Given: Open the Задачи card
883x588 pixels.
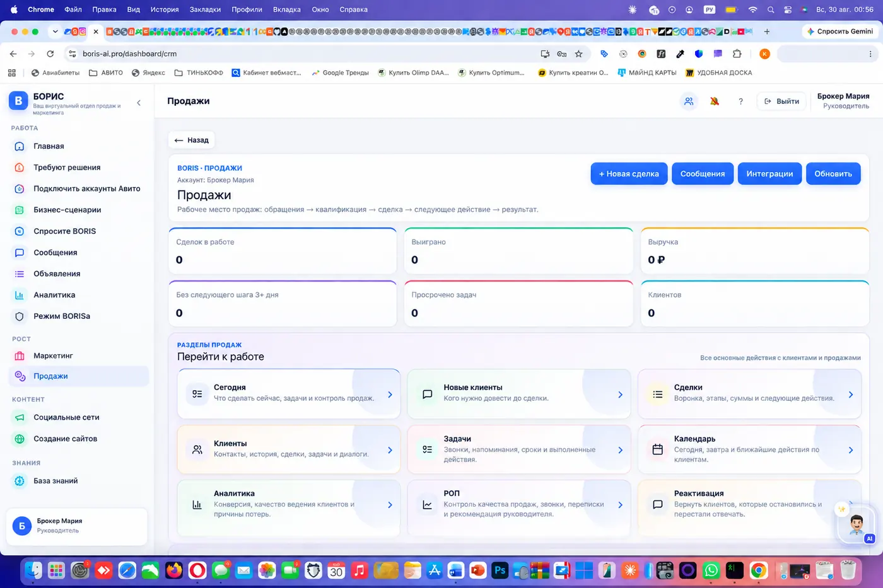Looking at the screenshot, I should click(x=519, y=449).
